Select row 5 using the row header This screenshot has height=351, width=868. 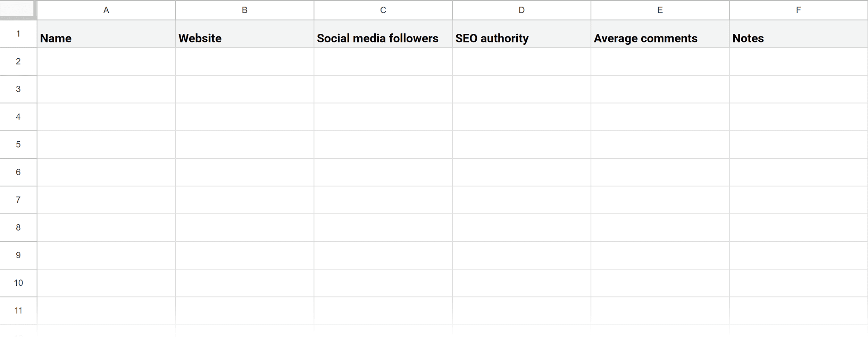pos(18,144)
